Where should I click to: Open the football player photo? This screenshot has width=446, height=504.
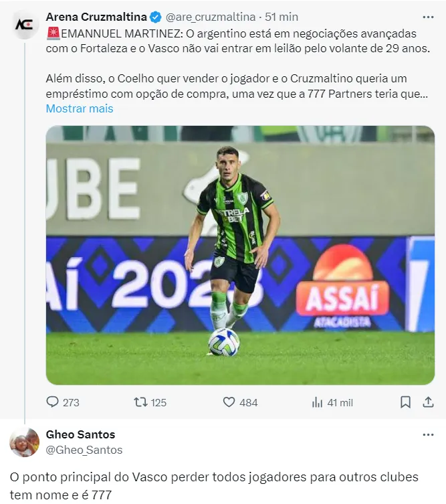pyautogui.click(x=240, y=255)
